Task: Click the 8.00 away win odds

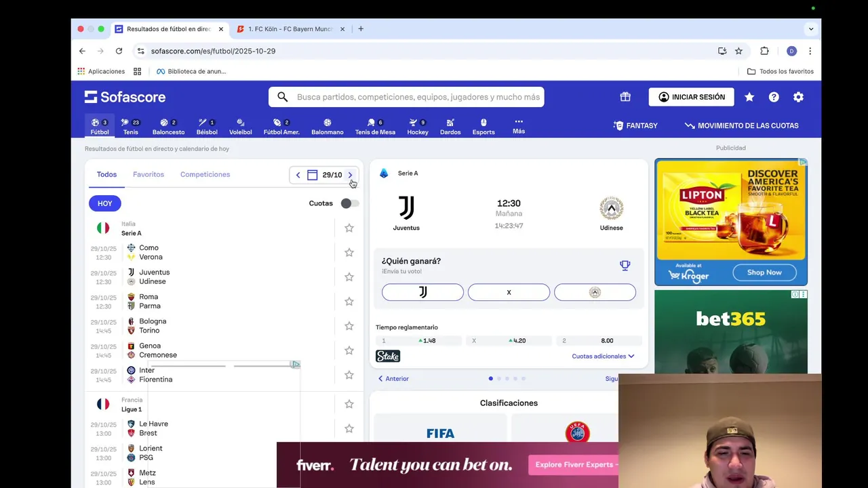Action: point(599,341)
